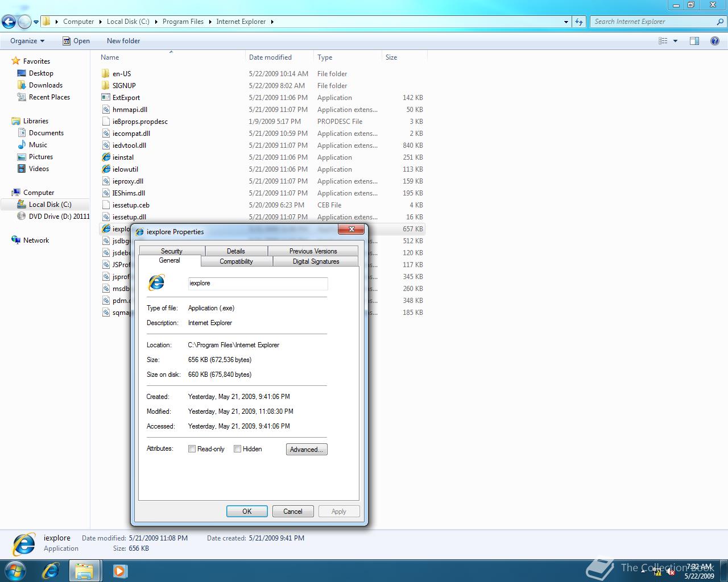
Task: Select Computer in navigation pane
Action: click(x=39, y=193)
